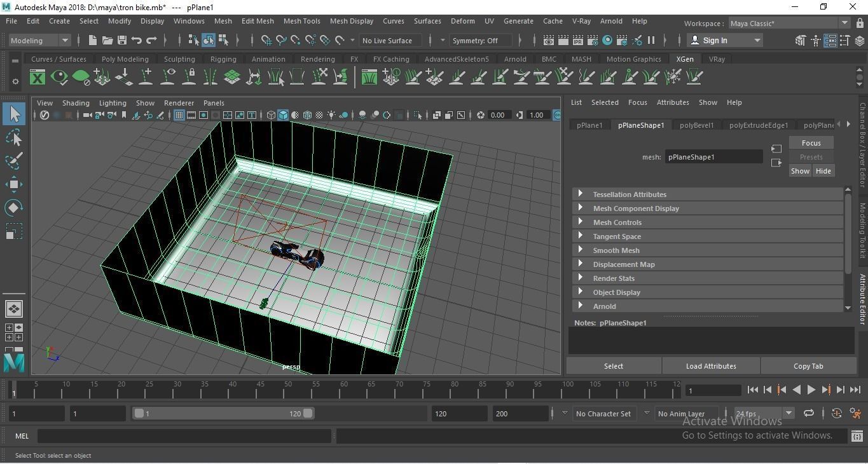Click the Load Attributes button

pos(711,366)
